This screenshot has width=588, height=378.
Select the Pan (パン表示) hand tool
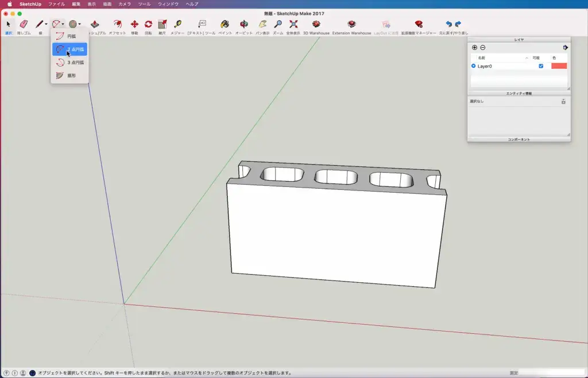coord(262,24)
